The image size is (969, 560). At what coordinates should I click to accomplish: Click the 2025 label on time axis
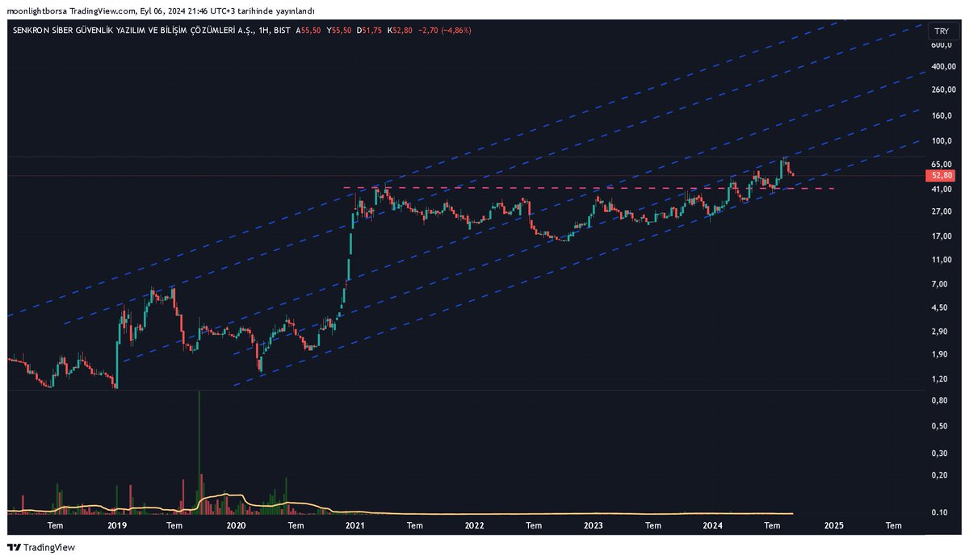(833, 525)
